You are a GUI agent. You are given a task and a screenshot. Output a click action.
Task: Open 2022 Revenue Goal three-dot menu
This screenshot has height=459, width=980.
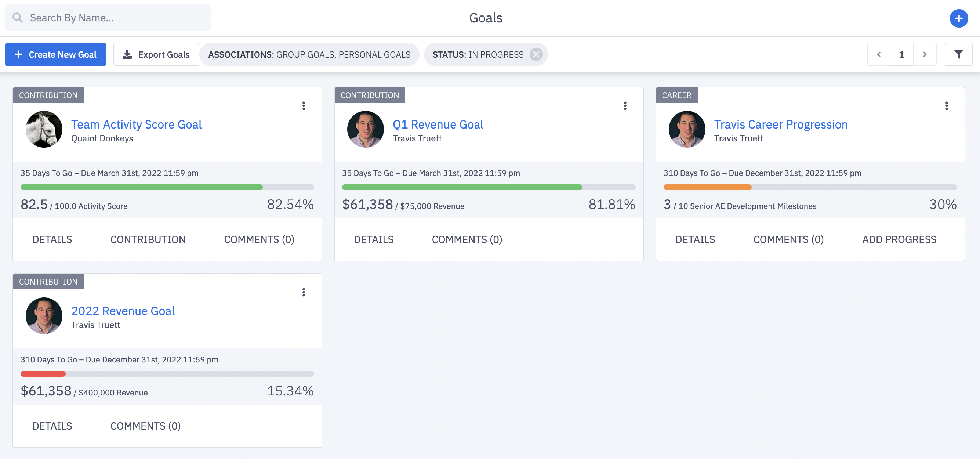(x=304, y=292)
